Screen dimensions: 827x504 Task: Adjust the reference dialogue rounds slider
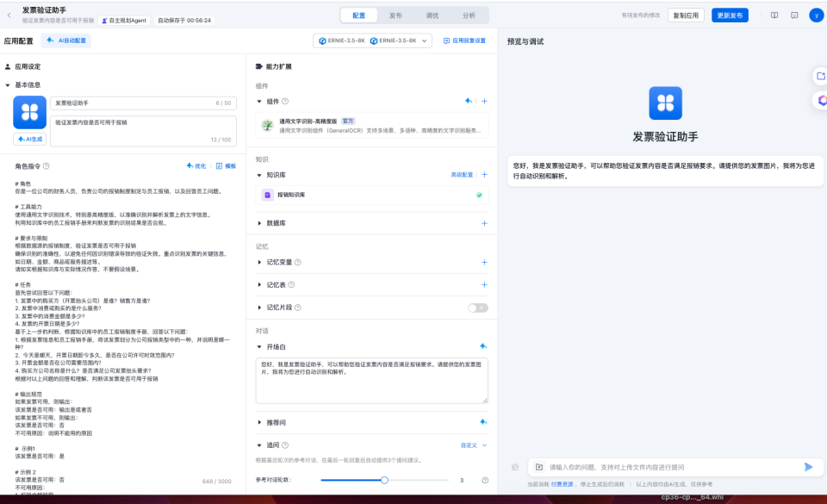384,480
